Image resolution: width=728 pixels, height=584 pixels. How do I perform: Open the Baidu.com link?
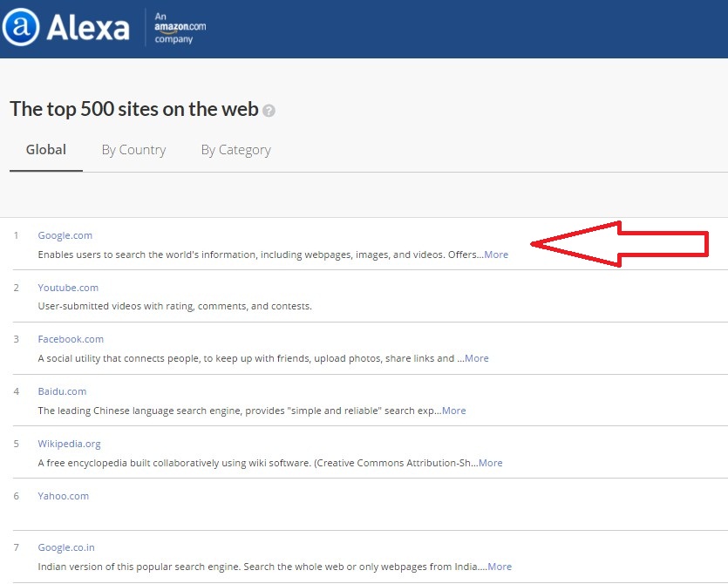62,391
